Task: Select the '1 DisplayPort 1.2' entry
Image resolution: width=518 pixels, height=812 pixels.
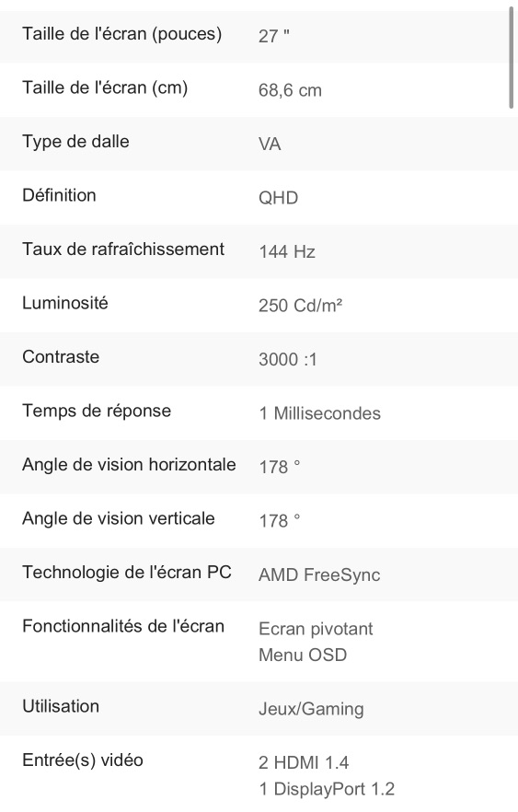Action: tap(327, 789)
